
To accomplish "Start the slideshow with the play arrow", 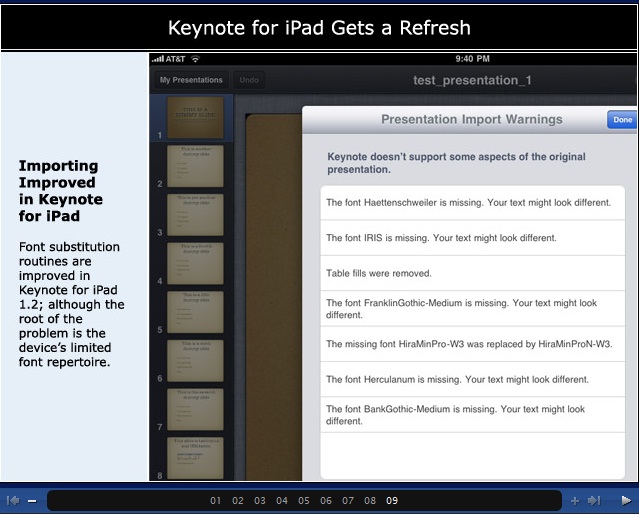I will [626, 500].
